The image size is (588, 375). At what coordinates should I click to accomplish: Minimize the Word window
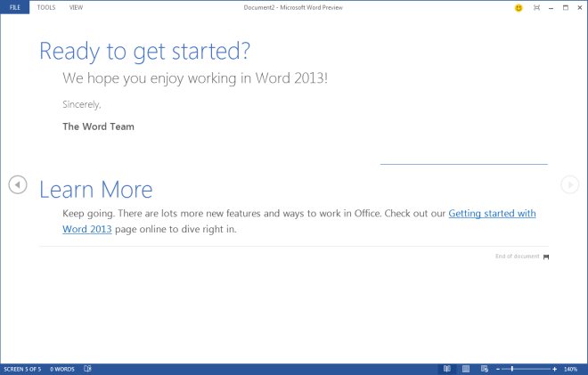pyautogui.click(x=551, y=7)
